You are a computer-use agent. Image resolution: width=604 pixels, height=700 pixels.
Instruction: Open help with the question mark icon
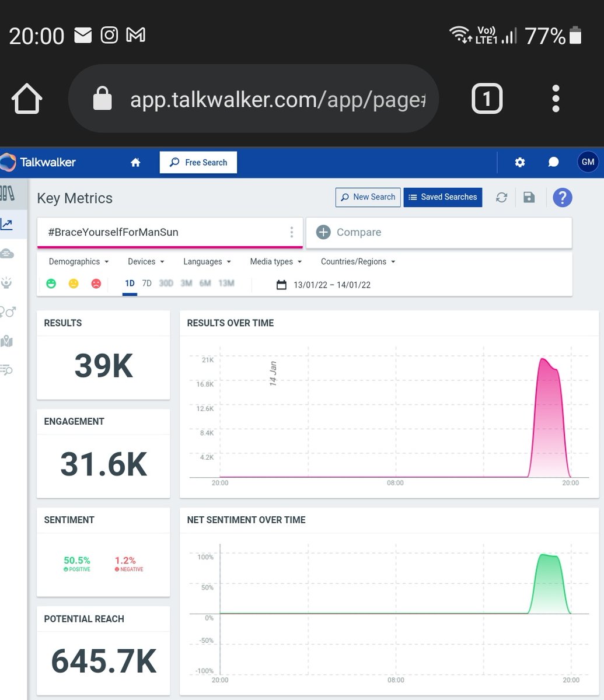[x=563, y=197]
